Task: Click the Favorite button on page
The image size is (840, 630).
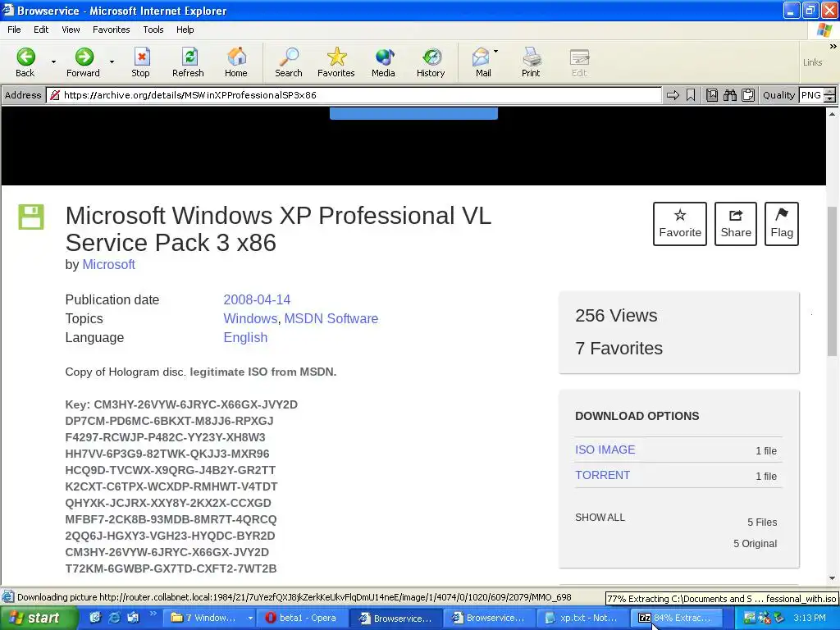Action: tap(680, 224)
